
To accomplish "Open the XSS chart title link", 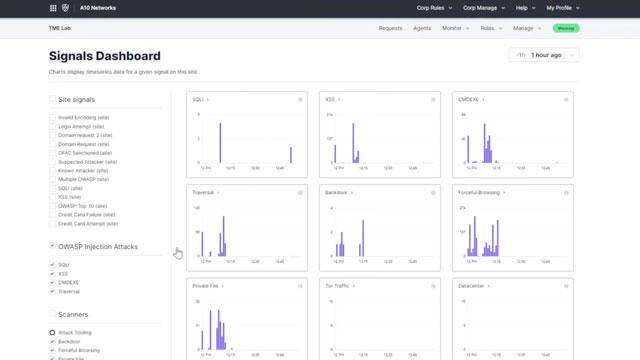I will tap(332, 100).
